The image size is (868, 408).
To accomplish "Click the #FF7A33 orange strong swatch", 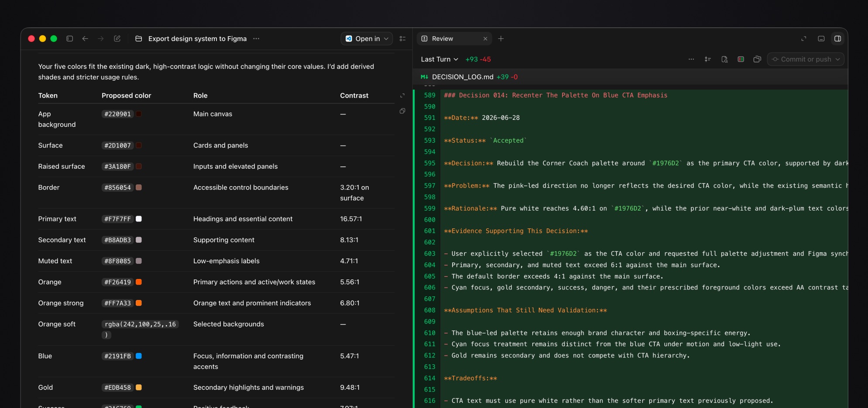I will click(138, 303).
